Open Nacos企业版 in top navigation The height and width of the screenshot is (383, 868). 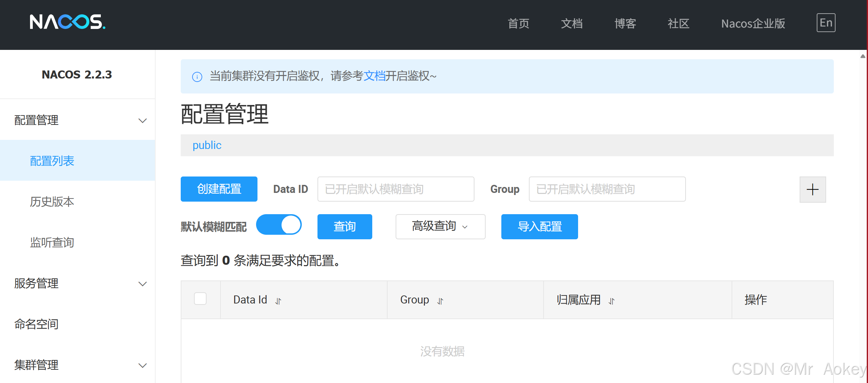tap(753, 23)
